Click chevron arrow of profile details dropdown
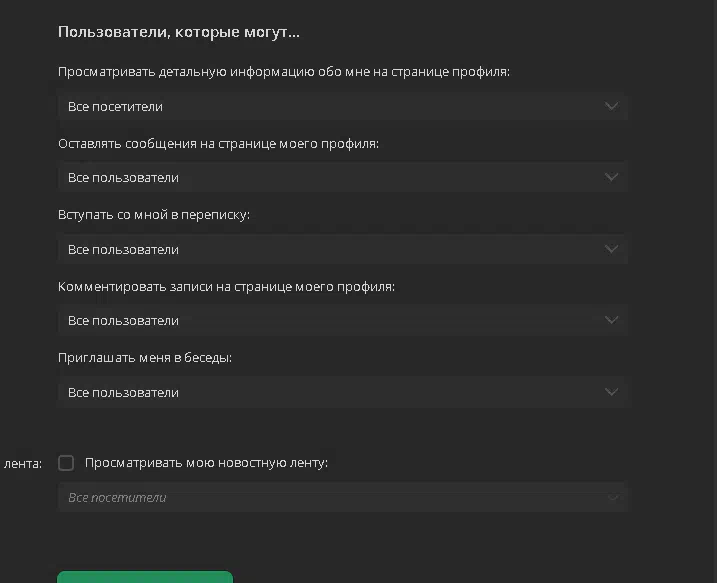Image resolution: width=717 pixels, height=583 pixels. [x=611, y=107]
